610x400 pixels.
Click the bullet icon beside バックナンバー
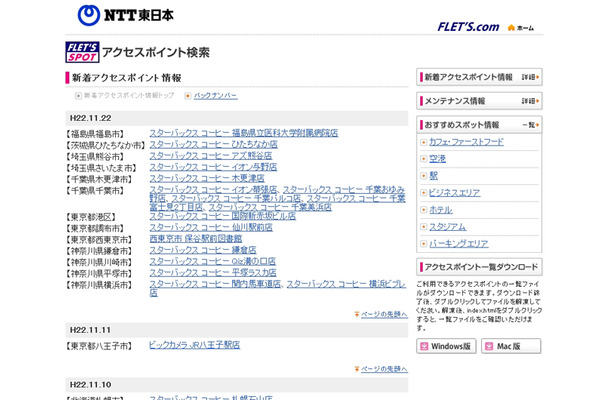tap(188, 96)
